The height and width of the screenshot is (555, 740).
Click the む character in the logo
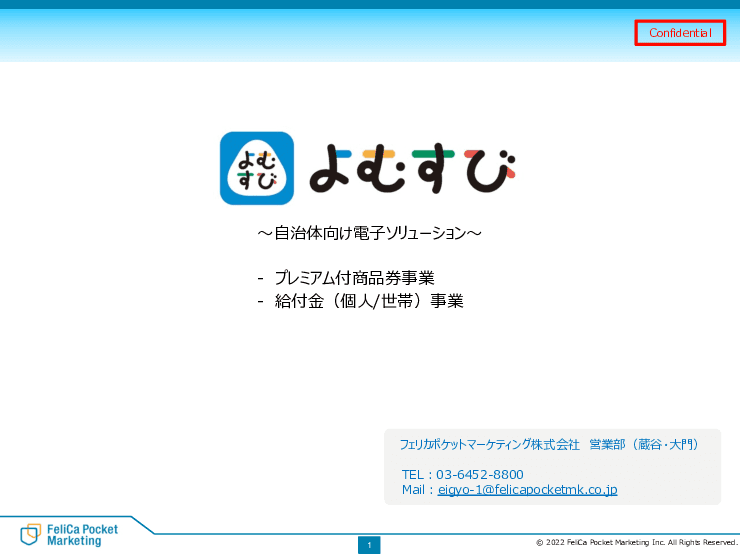(384, 169)
